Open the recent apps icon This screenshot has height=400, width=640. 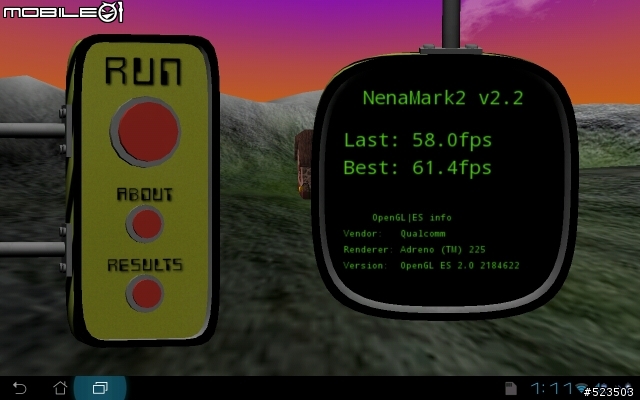[100, 387]
